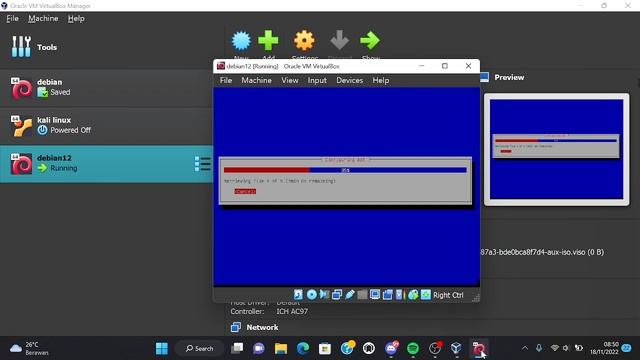Click the taskbar clock showing 08:50
Image resolution: width=640 pixels, height=360 pixels.
(604, 348)
